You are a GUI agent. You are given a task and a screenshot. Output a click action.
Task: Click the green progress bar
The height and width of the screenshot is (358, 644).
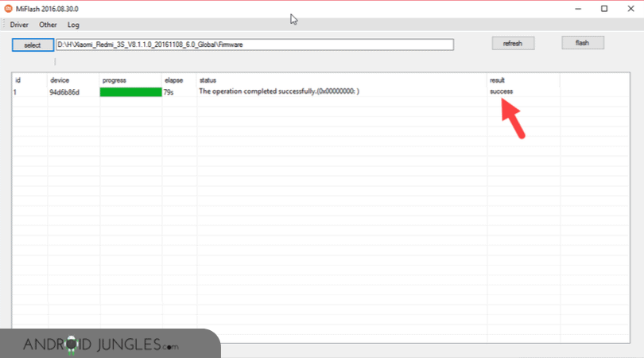(x=130, y=92)
